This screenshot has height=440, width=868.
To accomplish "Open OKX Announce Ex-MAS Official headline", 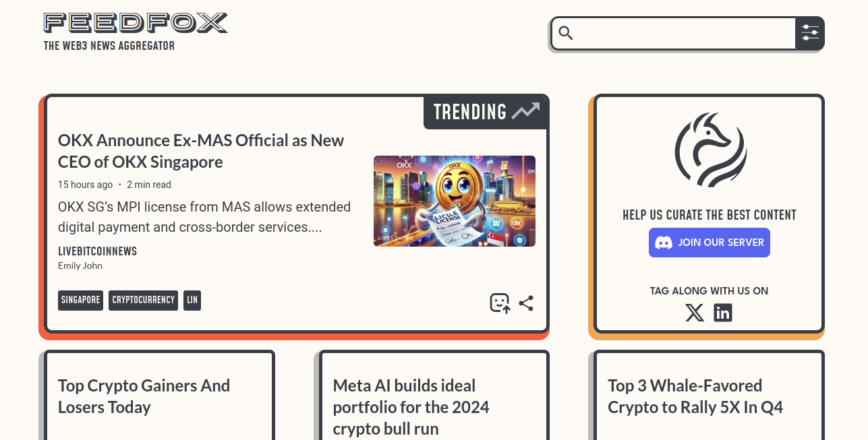I will 201,151.
